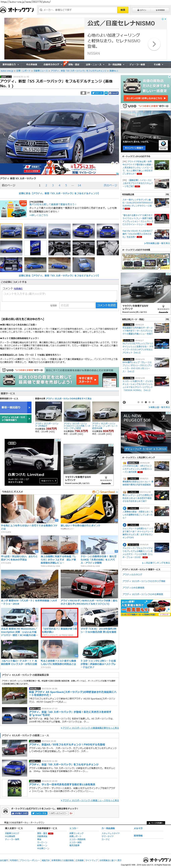Click the 次のページ link
This screenshot has height=868, width=171.
[110, 185]
